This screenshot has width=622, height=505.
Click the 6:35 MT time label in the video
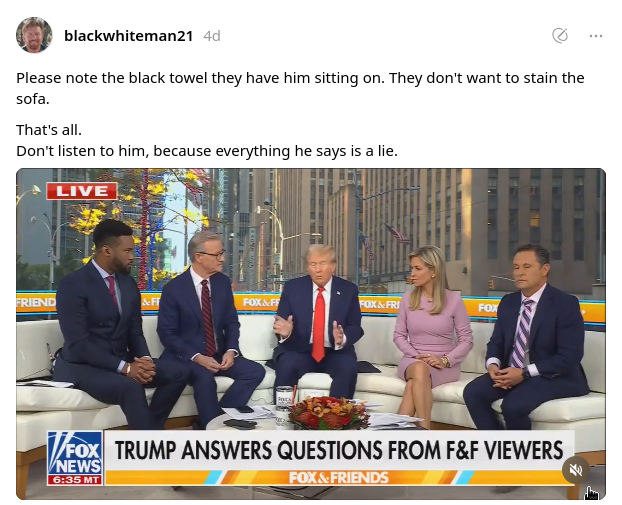coord(75,480)
